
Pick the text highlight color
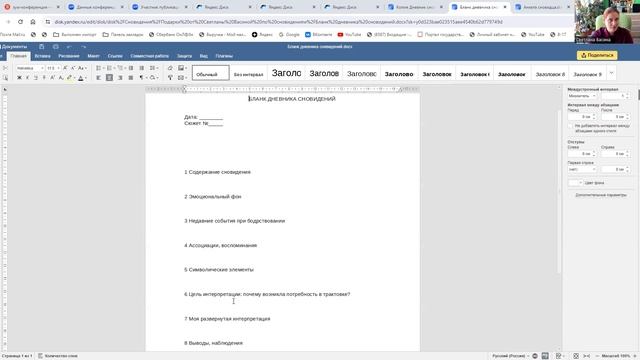click(x=69, y=78)
